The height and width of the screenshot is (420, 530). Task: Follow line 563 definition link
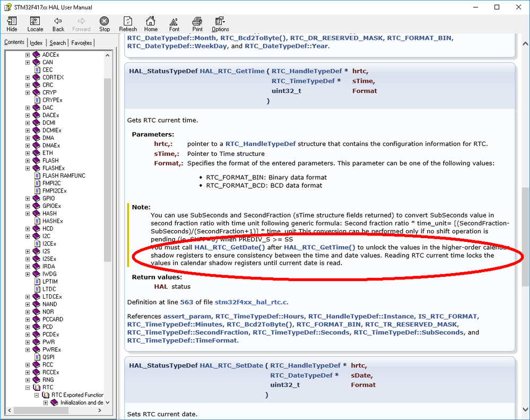click(x=187, y=302)
